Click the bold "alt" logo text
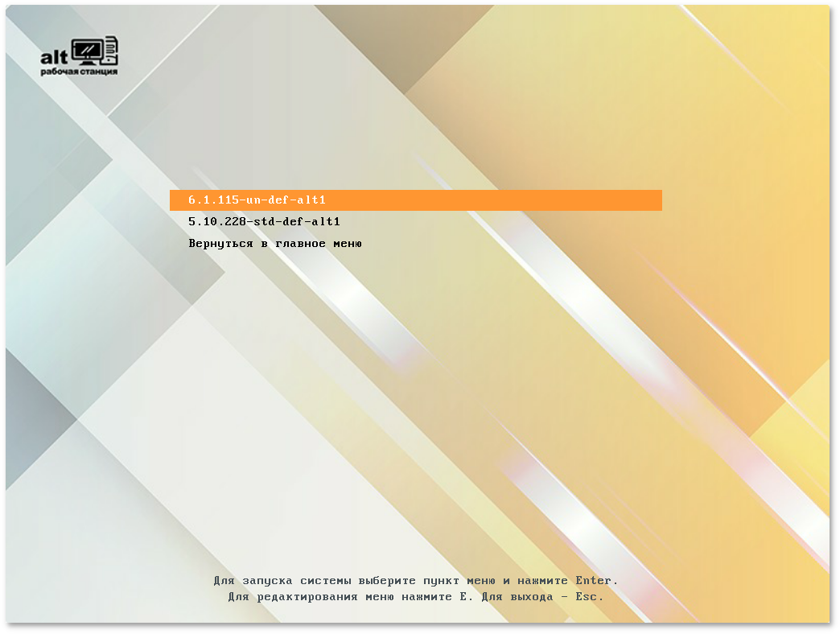The width and height of the screenshot is (840, 634). click(x=54, y=56)
